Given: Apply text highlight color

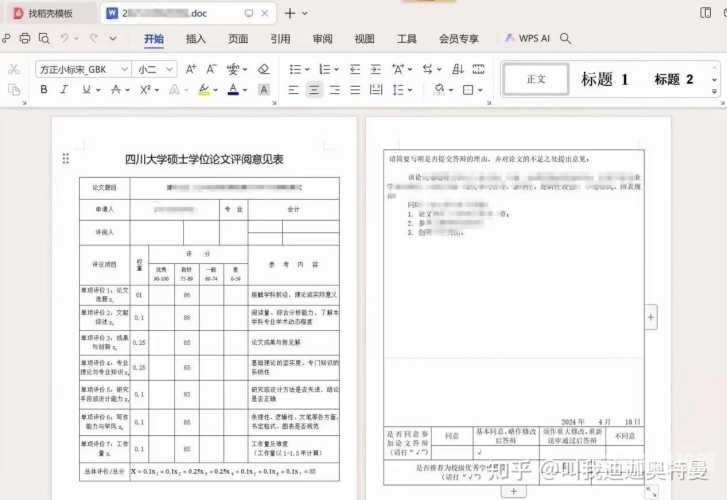Looking at the screenshot, I should 203,90.
